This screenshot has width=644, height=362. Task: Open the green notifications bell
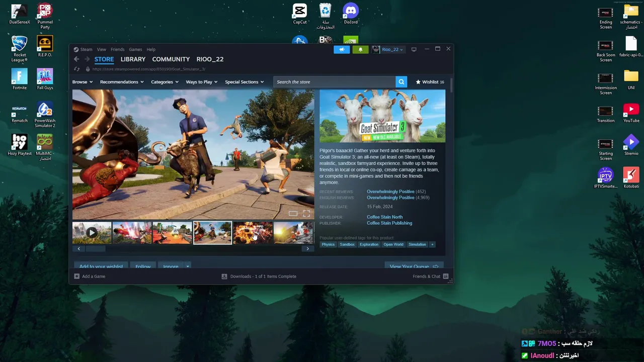click(360, 49)
